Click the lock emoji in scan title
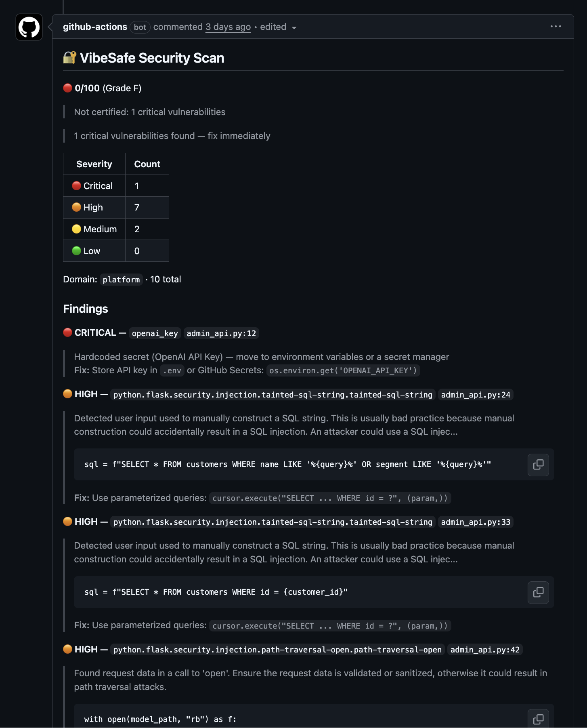The image size is (587, 728). [69, 57]
